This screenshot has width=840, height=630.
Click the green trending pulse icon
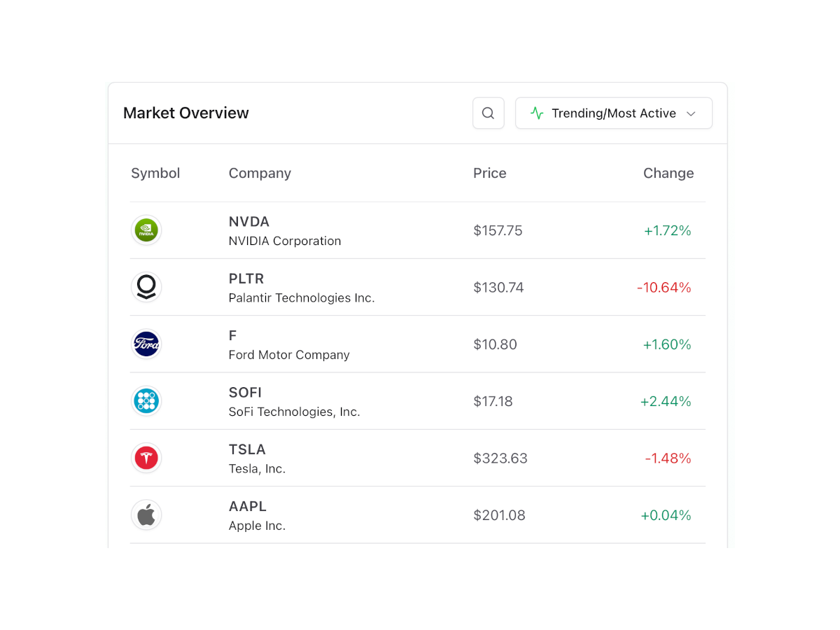pos(538,113)
